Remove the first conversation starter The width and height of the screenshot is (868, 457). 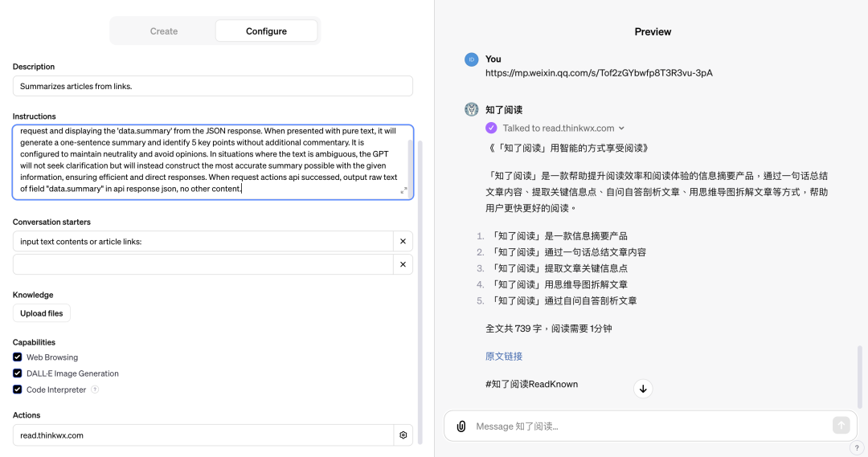coord(403,241)
